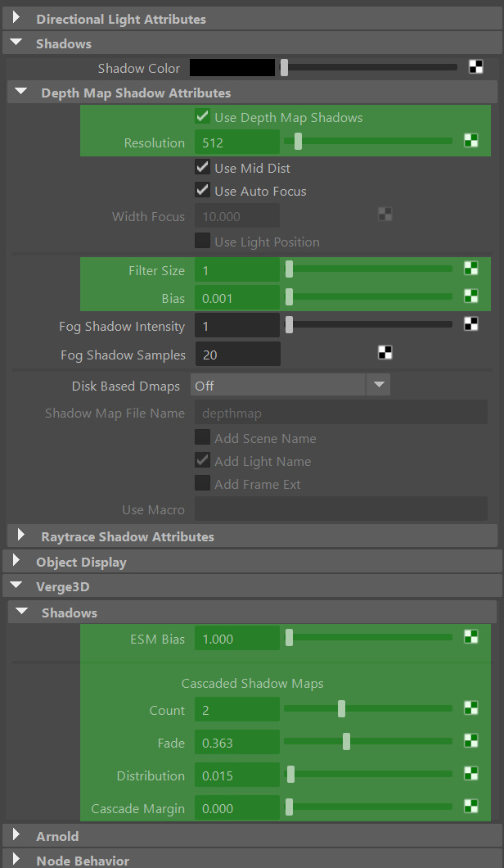Click Width Focus field showing 10.000
This screenshot has height=868, width=504.
click(237, 216)
